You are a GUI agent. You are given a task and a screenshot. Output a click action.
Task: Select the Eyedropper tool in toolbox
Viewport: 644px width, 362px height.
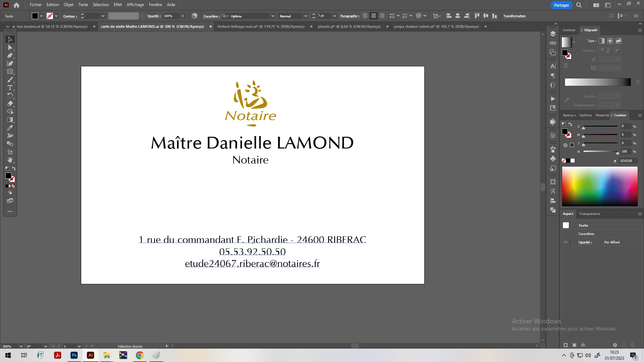point(10,128)
